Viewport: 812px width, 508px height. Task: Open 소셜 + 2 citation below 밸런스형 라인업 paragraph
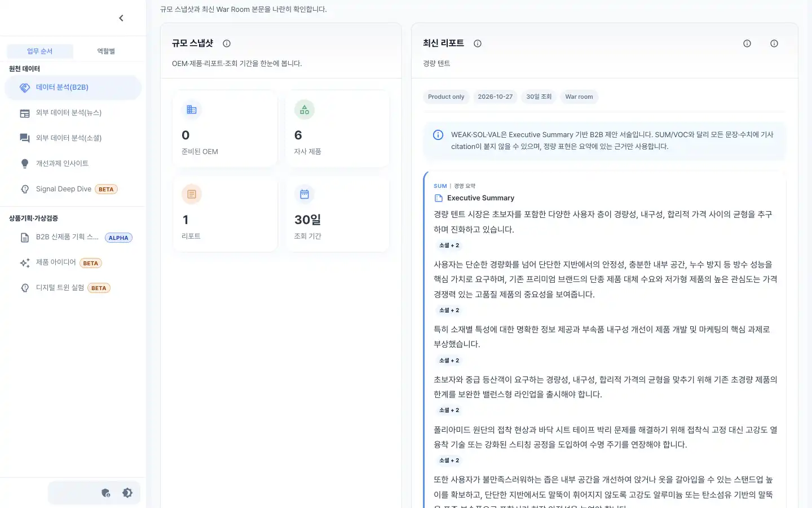tap(449, 410)
